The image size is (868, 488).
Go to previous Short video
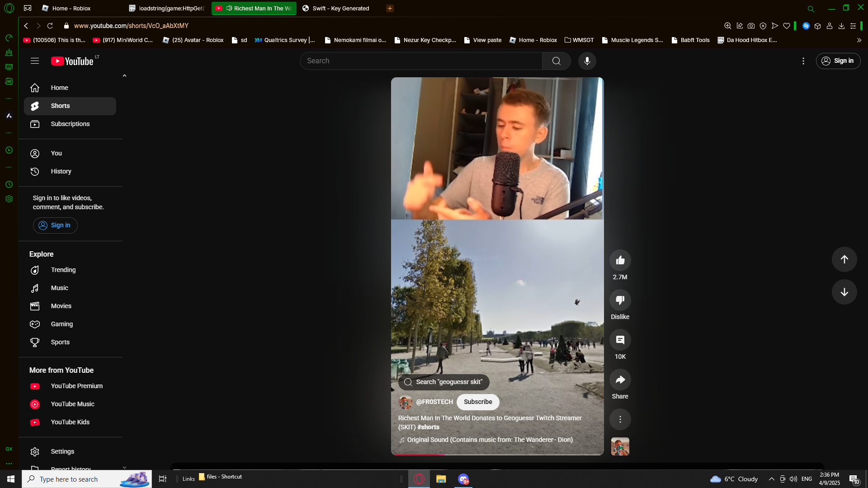pyautogui.click(x=844, y=259)
